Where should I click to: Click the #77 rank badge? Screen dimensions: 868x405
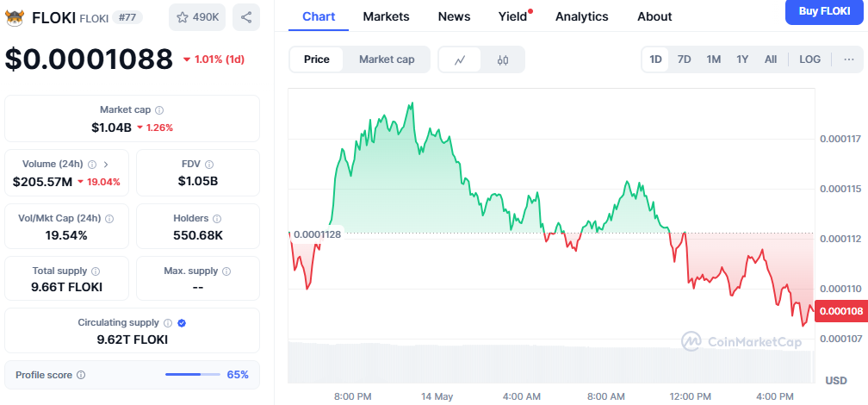point(127,17)
